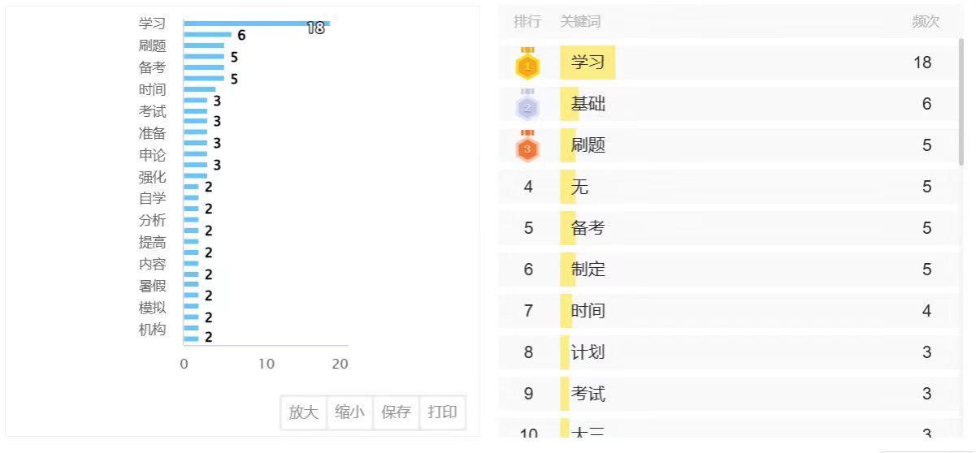The width and height of the screenshot is (980, 453).
Task: Select the 刷题 keyword in the table
Action: tap(588, 146)
